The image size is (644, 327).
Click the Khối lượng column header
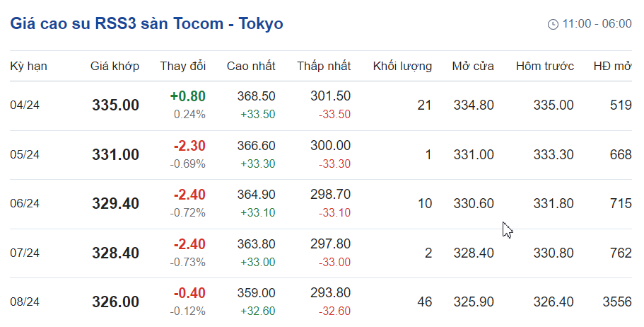(402, 67)
